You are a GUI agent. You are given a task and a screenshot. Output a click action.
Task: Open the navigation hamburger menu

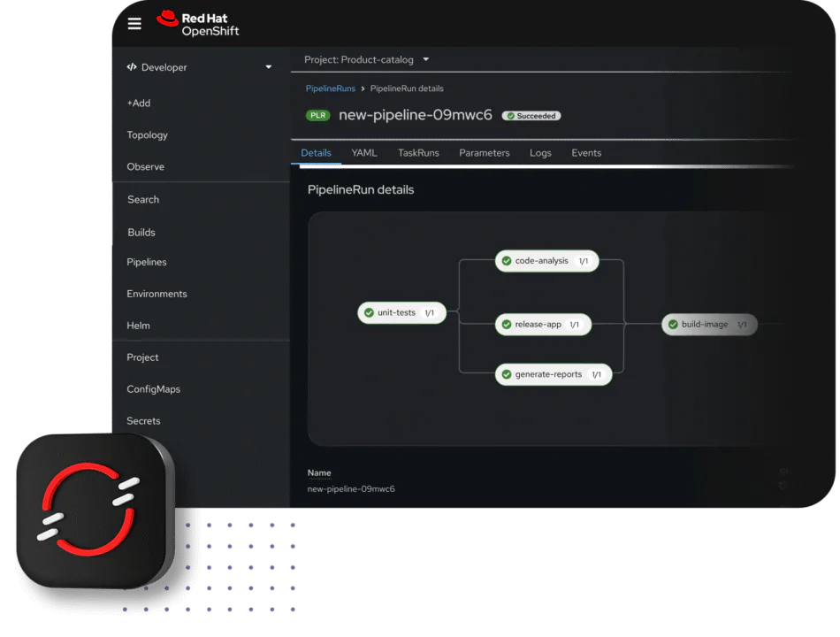(x=134, y=23)
